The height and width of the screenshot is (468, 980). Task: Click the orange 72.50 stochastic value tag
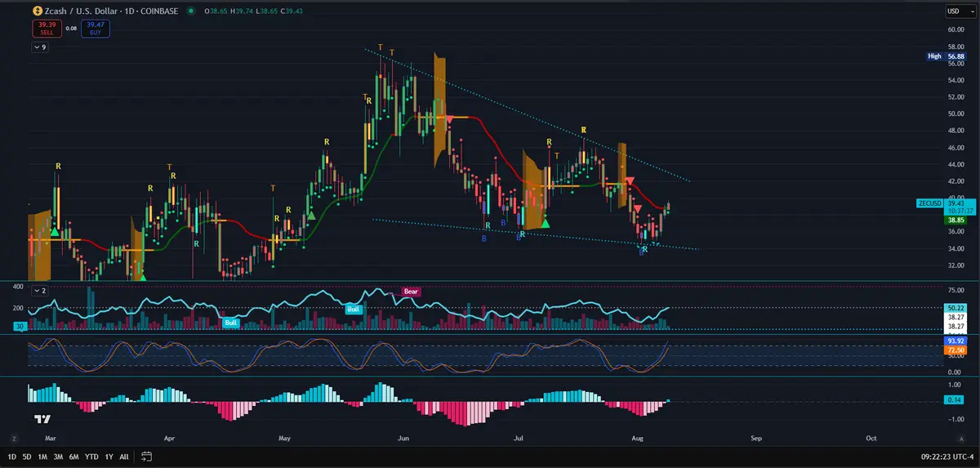955,350
